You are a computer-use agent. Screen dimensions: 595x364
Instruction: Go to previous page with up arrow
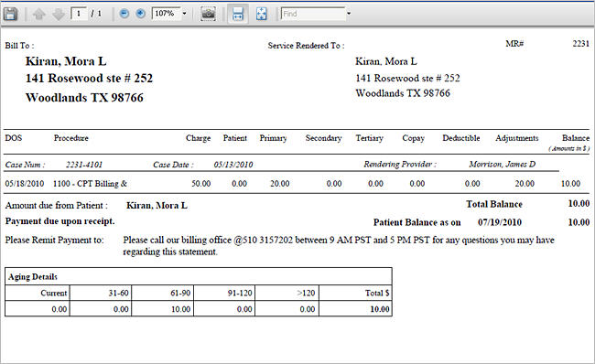click(38, 14)
